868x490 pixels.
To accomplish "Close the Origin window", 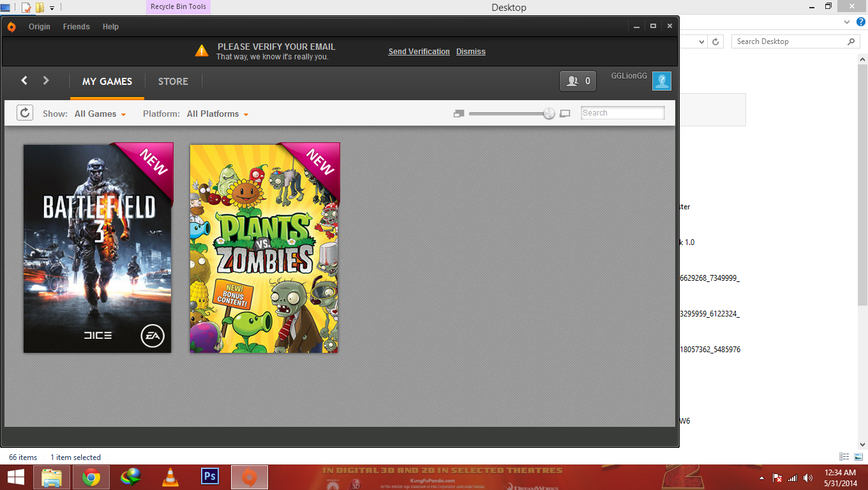I will 670,26.
